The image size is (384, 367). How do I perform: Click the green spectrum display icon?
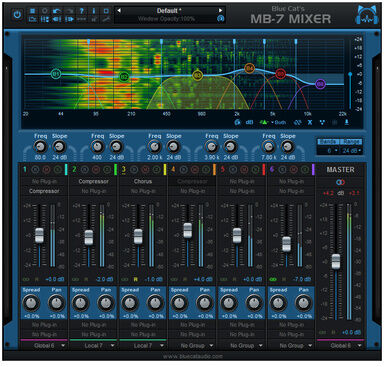[264, 122]
